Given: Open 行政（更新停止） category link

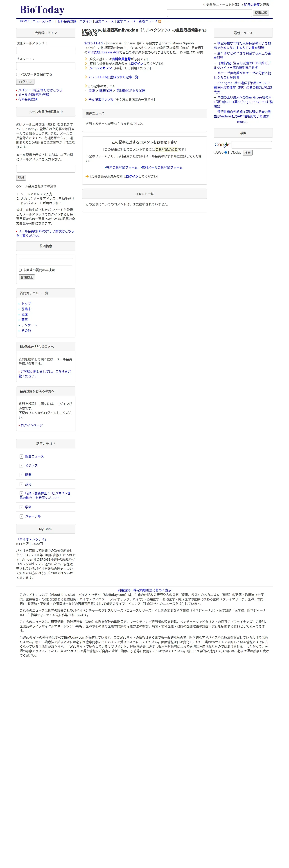Looking at the screenshot, I should coord(45,495).
